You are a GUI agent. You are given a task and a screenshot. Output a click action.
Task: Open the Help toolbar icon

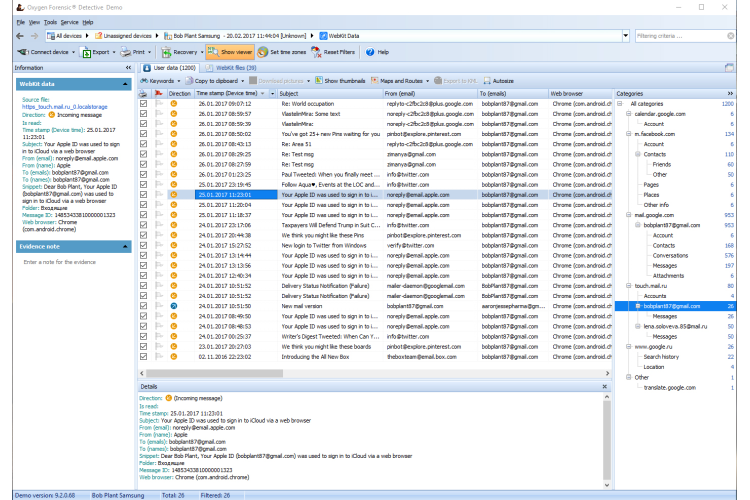click(x=370, y=51)
